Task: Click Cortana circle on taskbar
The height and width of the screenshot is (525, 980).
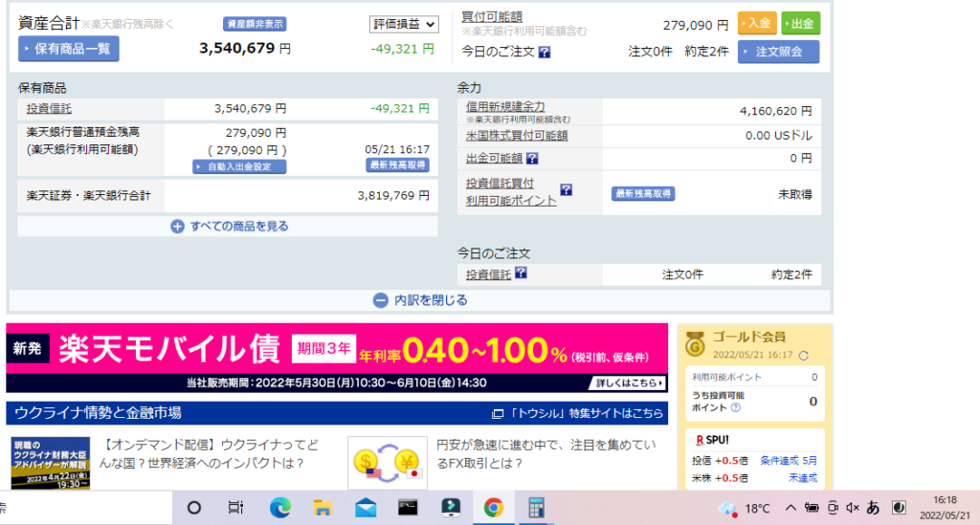Action: click(193, 508)
